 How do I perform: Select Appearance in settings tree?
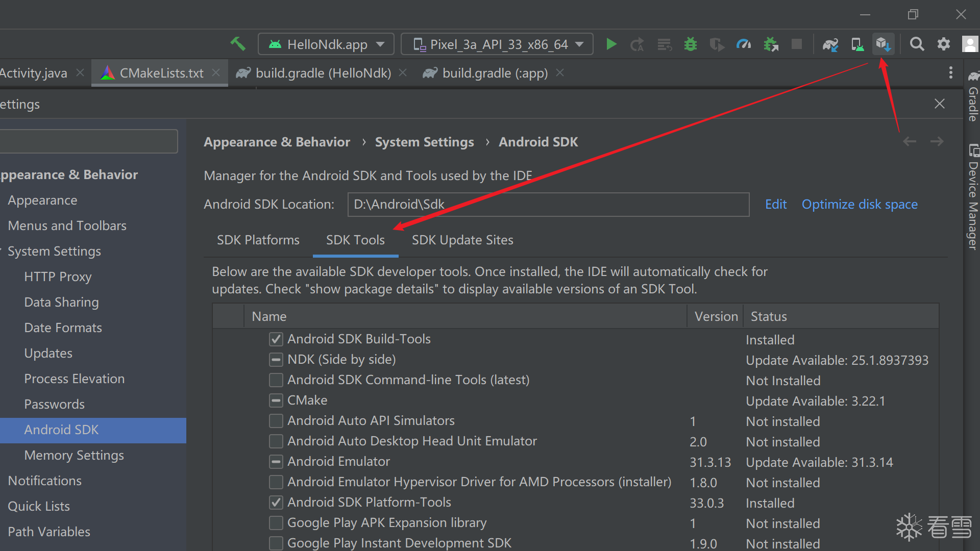[x=43, y=200]
